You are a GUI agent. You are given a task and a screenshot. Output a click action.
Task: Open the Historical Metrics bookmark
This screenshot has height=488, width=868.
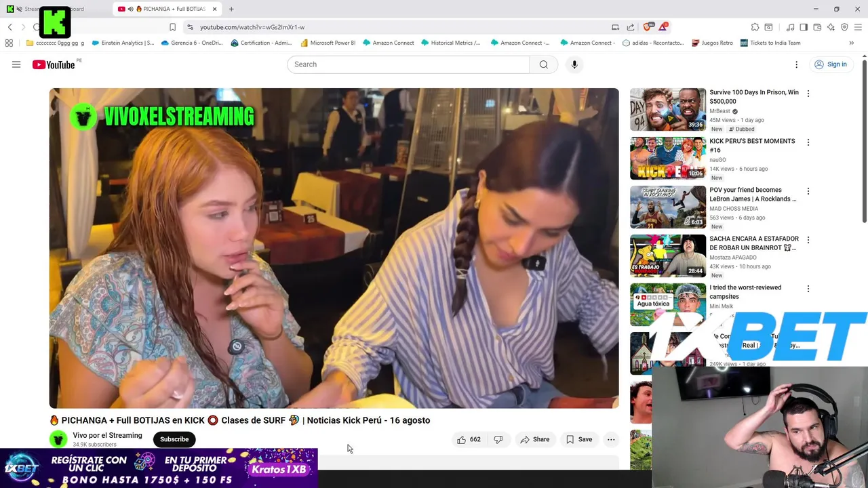point(450,43)
